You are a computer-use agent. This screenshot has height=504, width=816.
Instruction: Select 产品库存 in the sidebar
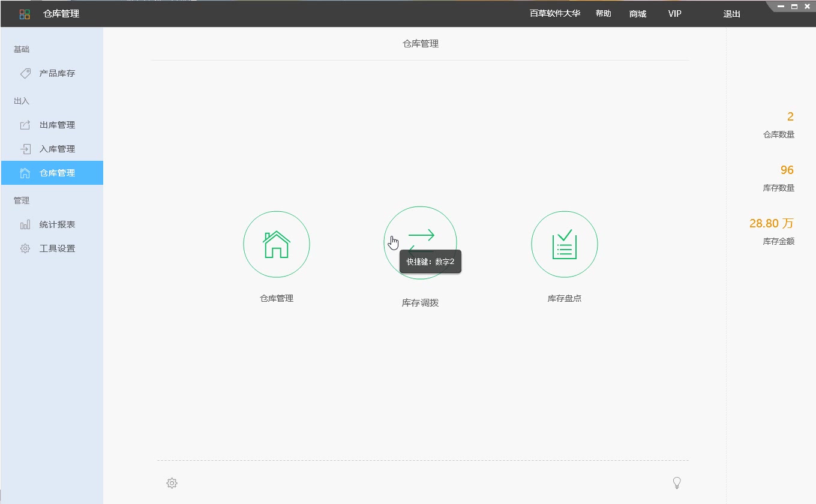pyautogui.click(x=52, y=73)
